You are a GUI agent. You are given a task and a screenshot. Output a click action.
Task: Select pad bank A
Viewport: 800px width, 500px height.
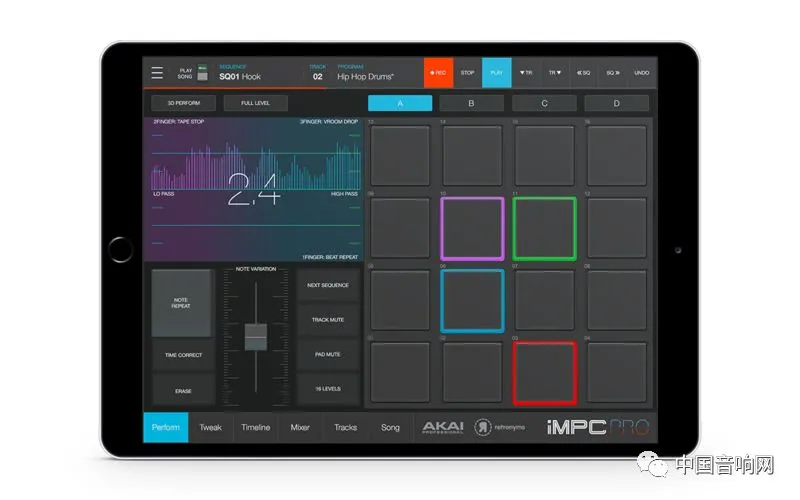pos(400,103)
